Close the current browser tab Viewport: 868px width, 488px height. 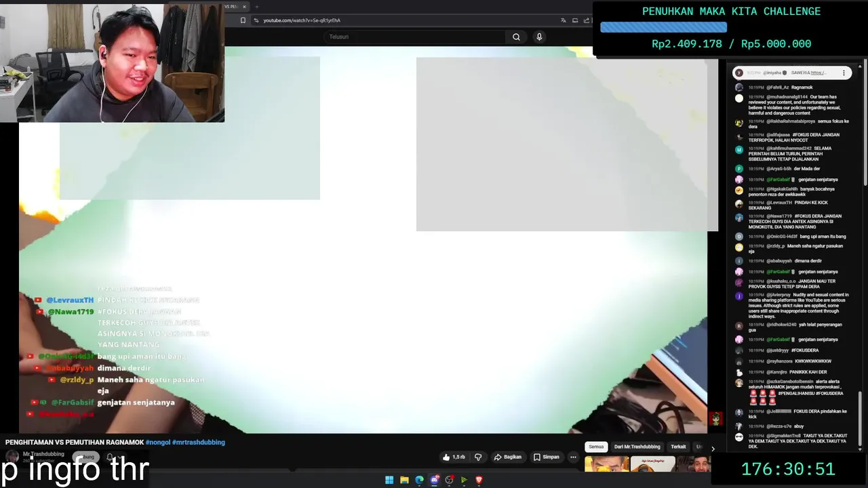244,7
